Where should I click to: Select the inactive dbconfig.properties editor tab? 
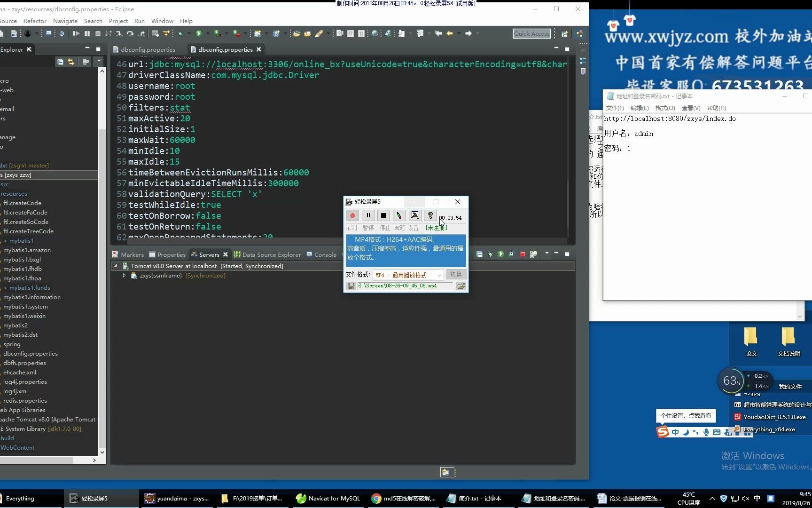144,49
